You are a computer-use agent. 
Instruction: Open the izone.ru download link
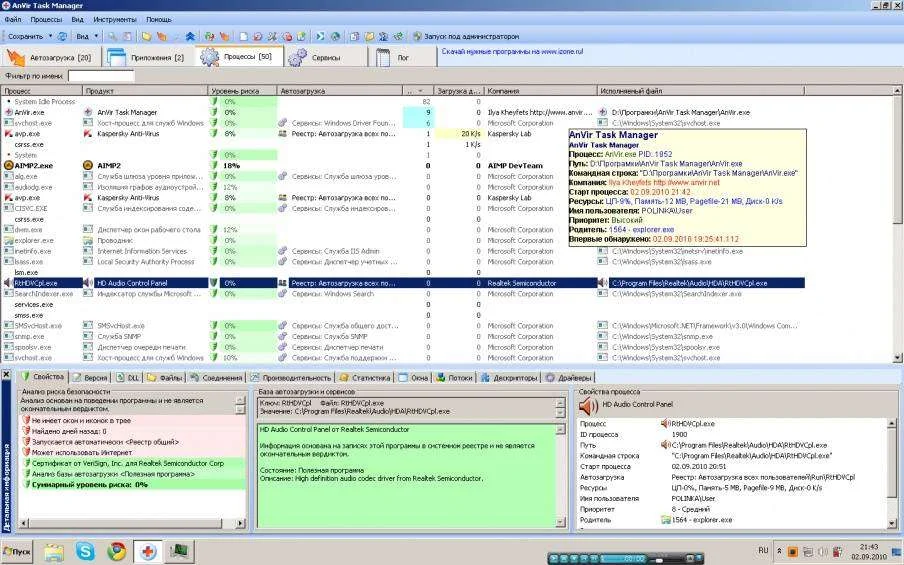pyautogui.click(x=513, y=51)
